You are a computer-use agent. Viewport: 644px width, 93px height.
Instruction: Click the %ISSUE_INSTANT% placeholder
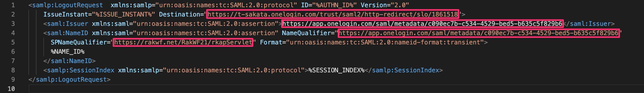click(x=124, y=14)
